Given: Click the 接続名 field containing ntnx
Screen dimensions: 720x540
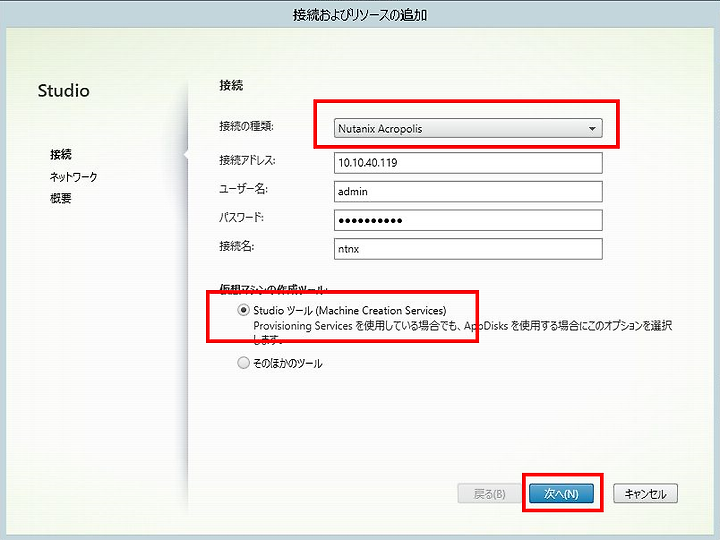Looking at the screenshot, I should [x=468, y=249].
